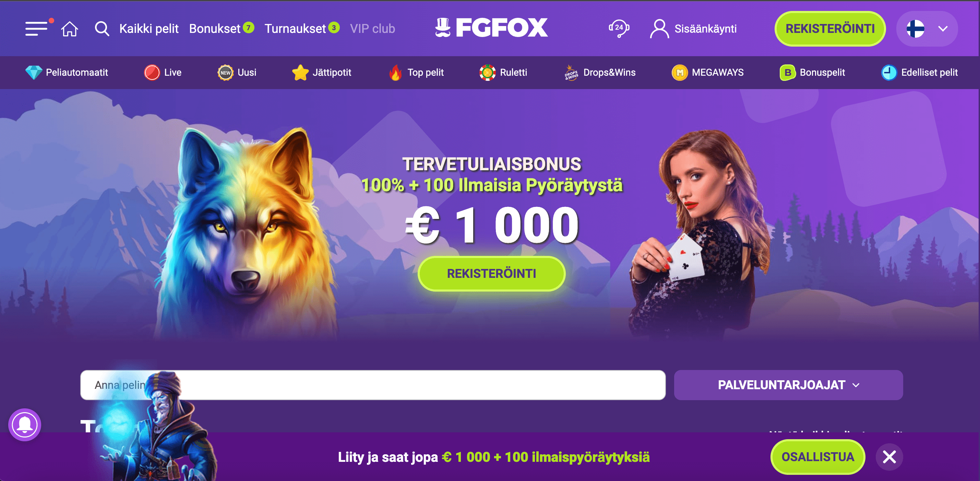The image size is (980, 481).
Task: Go to home via house icon
Action: pyautogui.click(x=70, y=28)
